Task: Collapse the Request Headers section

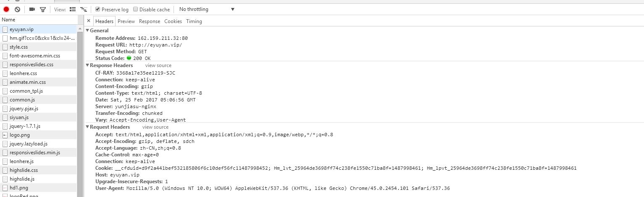Action: click(x=87, y=127)
